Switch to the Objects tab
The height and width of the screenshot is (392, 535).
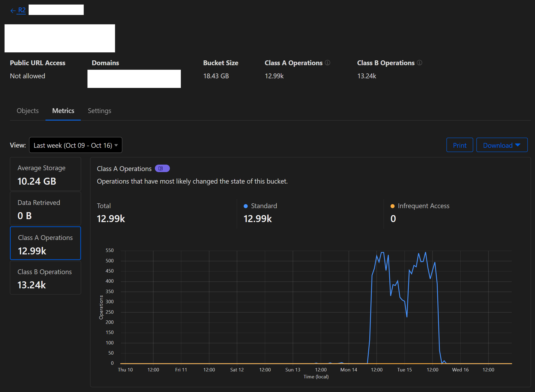click(x=28, y=111)
